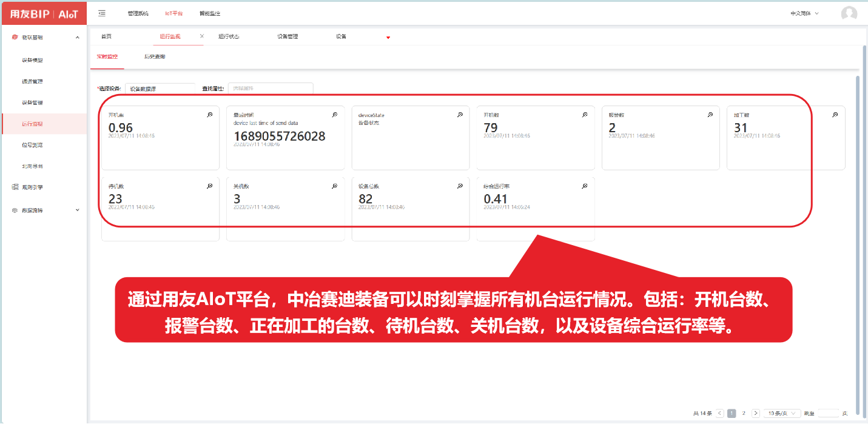
Task: Click magnifier icon on the card showing 23
Action: [x=210, y=186]
